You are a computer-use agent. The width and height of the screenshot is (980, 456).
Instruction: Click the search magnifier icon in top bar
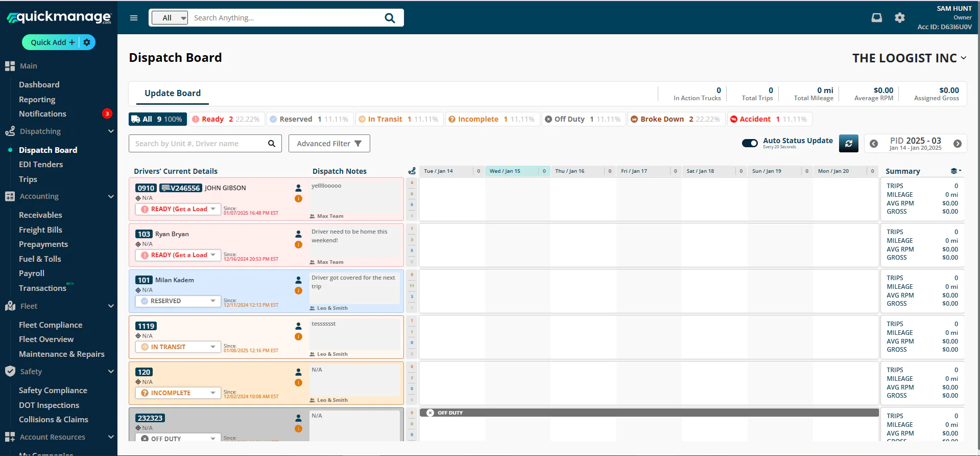click(x=390, y=18)
